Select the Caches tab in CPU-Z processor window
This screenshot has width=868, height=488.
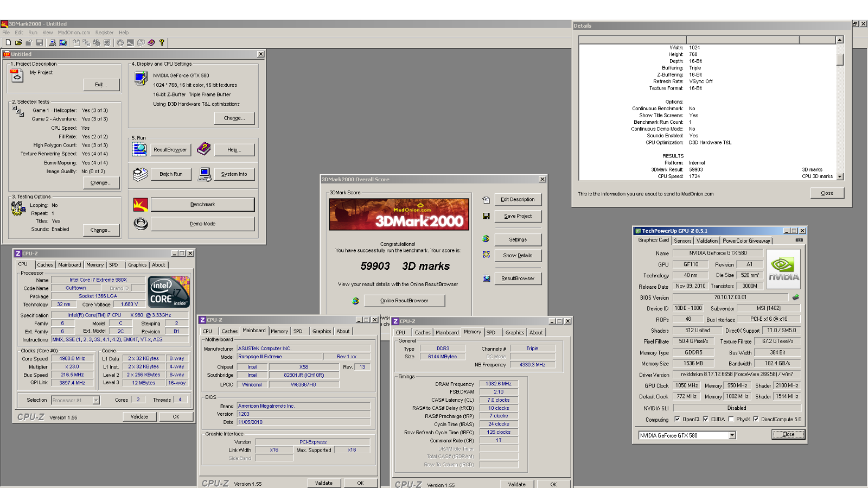(45, 265)
